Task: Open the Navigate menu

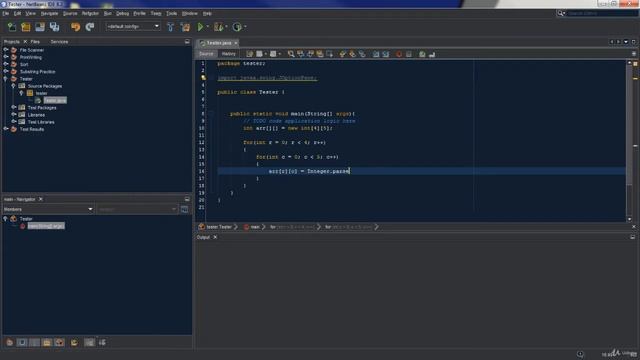Action: click(x=49, y=13)
